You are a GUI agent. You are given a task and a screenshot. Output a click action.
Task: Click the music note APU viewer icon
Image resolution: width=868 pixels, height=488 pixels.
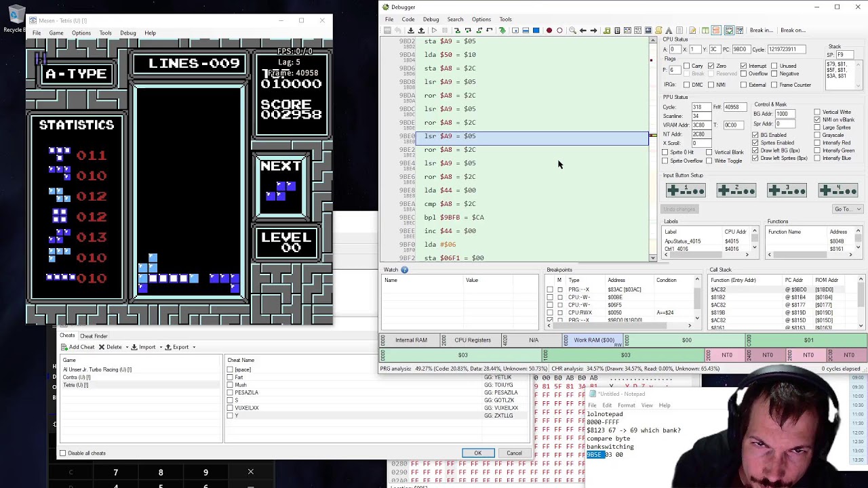[x=606, y=30]
